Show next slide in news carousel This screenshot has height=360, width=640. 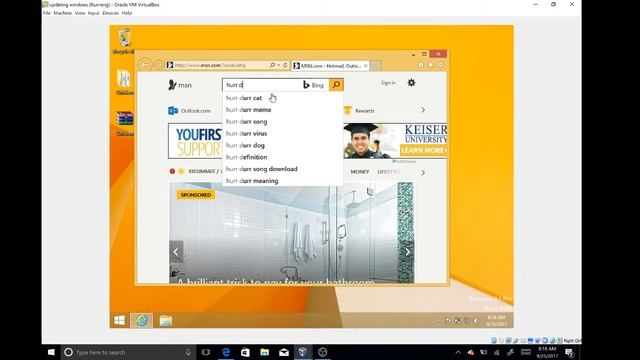click(407, 252)
